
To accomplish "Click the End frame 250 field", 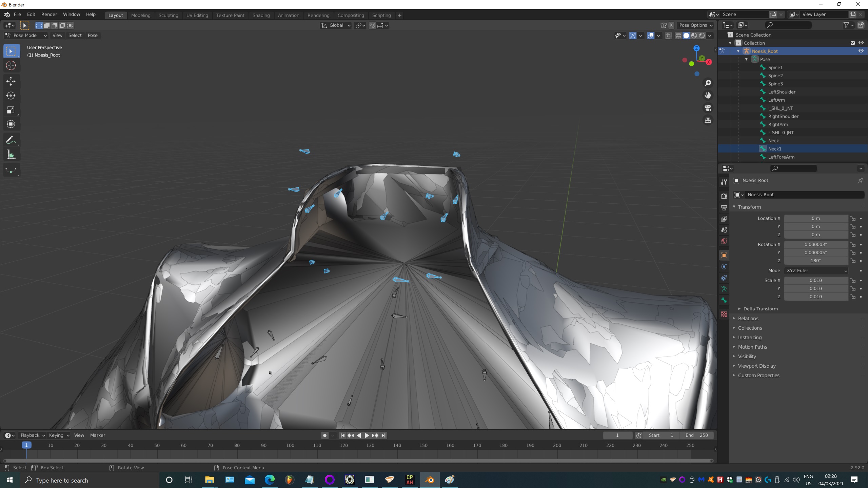I will 697,435.
